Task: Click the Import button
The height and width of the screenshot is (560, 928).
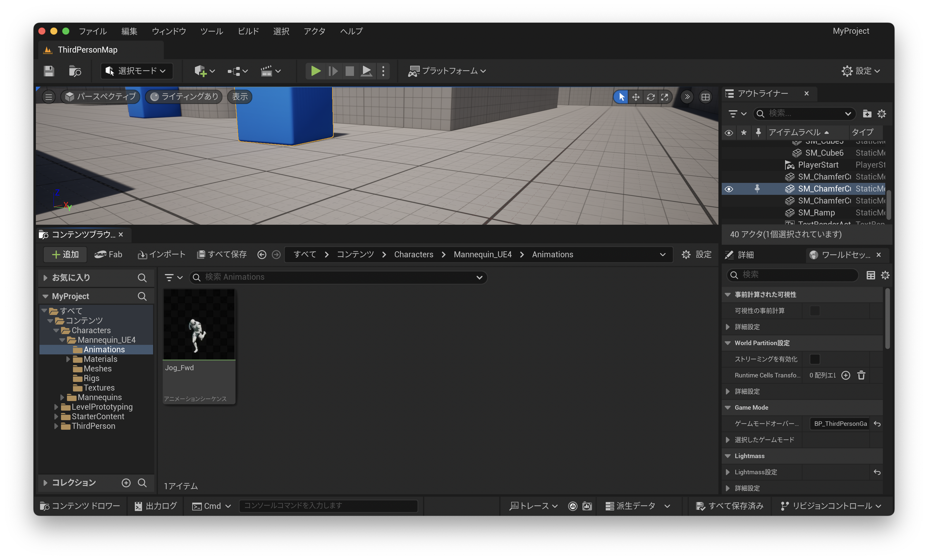Action: (x=161, y=255)
